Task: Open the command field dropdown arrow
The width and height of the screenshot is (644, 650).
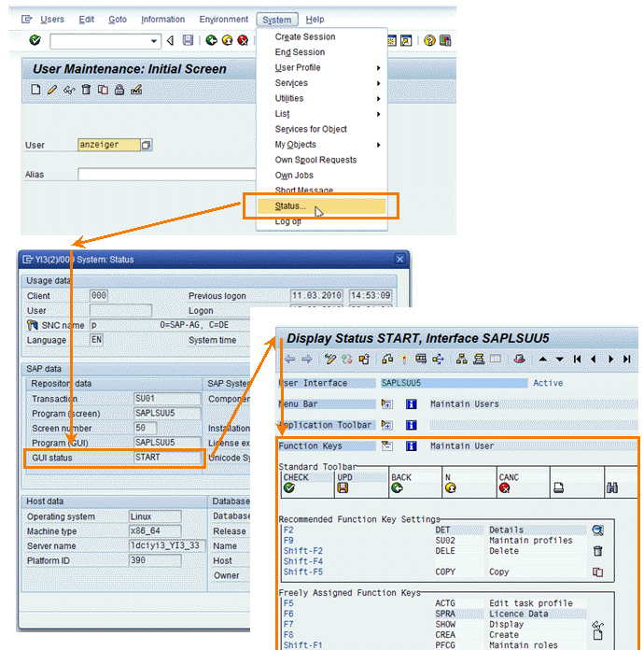Action: tap(155, 40)
